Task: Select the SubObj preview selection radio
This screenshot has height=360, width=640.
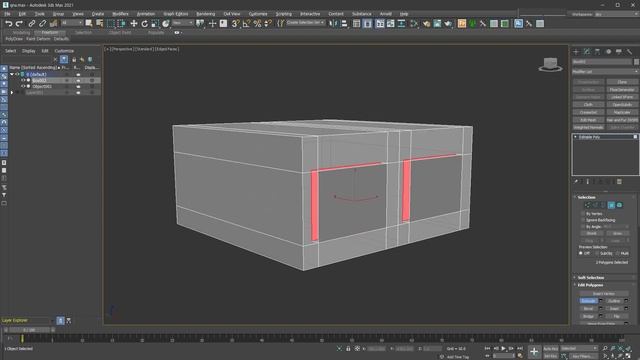Action: coord(597,253)
